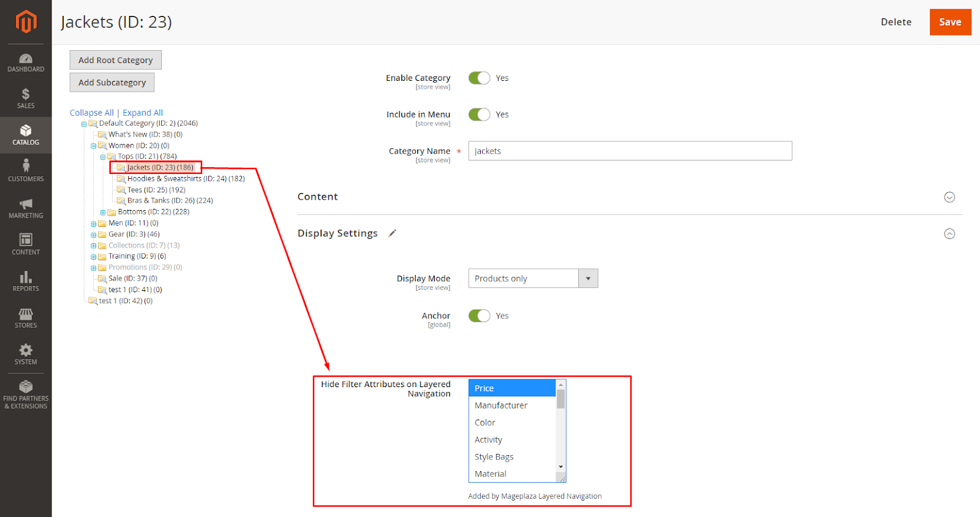This screenshot has width=980, height=517.
Task: Select Color in the filter attributes list
Action: pyautogui.click(x=485, y=423)
